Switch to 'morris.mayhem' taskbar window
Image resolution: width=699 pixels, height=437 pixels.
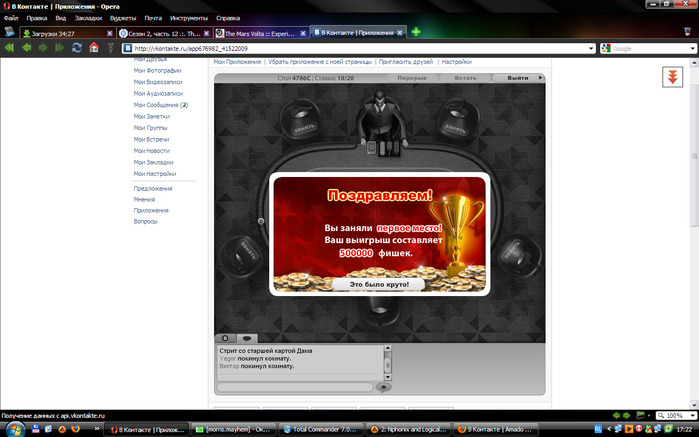click(x=233, y=429)
